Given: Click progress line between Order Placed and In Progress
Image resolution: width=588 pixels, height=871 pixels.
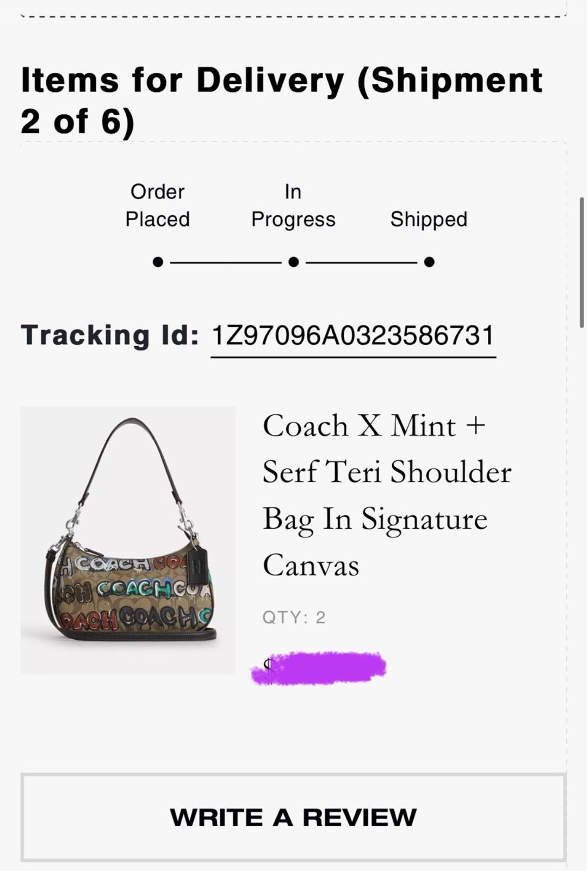Looking at the screenshot, I should [x=226, y=262].
